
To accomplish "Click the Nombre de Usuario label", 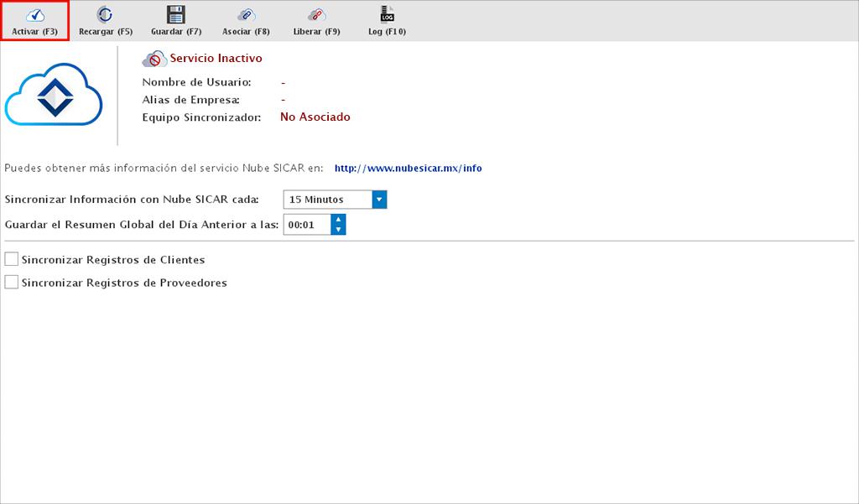I will [x=196, y=82].
